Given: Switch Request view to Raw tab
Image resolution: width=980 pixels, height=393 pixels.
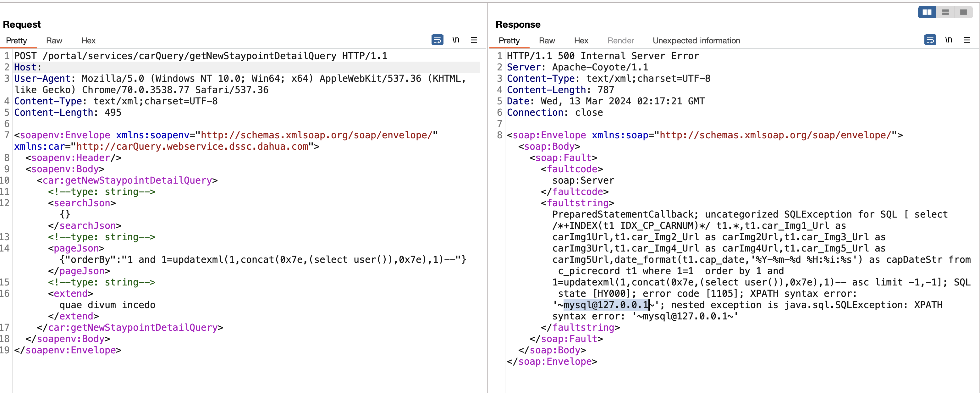Looking at the screenshot, I should pos(54,41).
